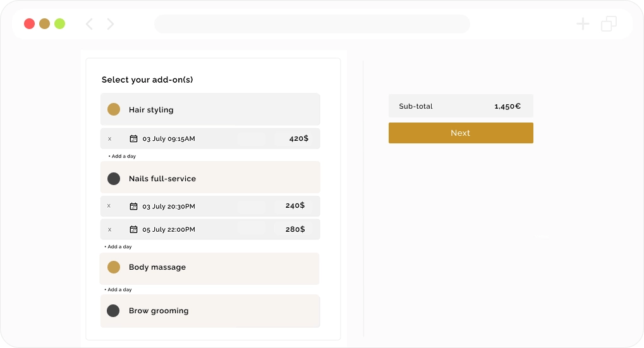Viewport: 644px width, 348px height.
Task: Go forward with browser forward arrow
Action: tap(111, 24)
